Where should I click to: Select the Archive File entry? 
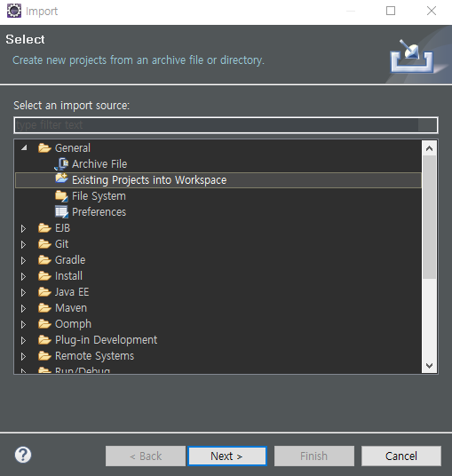coord(99,164)
